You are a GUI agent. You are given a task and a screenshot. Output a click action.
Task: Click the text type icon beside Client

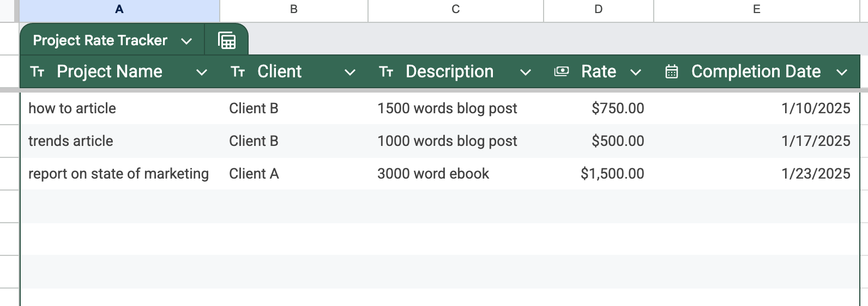(x=238, y=72)
